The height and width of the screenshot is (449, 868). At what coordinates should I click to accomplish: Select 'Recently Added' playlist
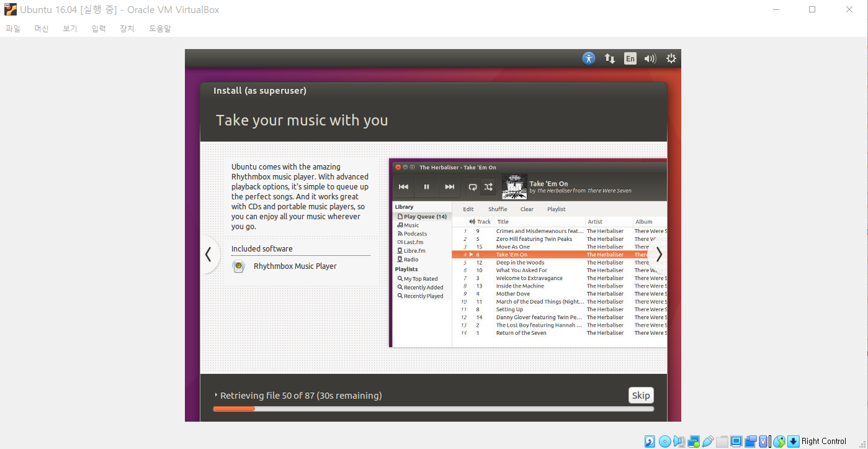pos(423,288)
